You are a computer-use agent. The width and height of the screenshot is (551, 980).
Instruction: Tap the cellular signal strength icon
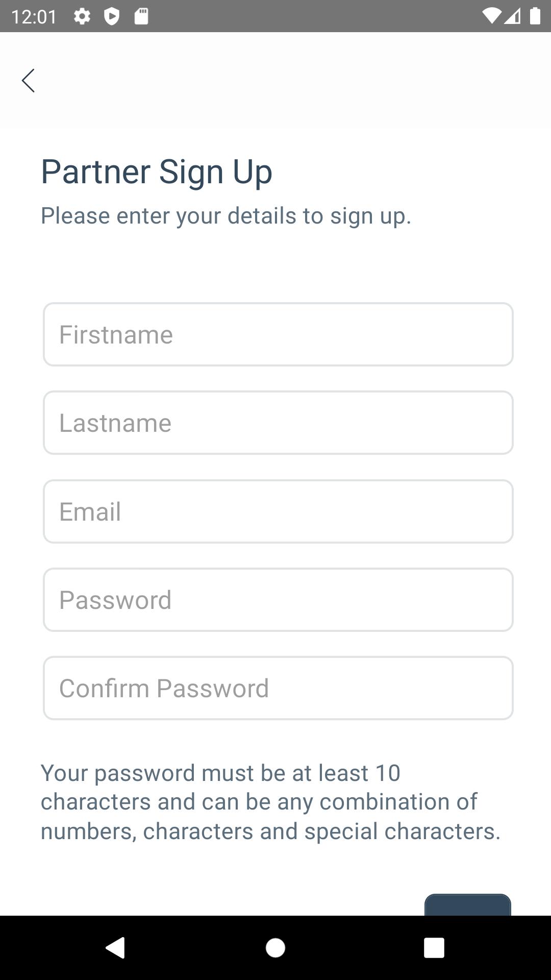[x=513, y=16]
